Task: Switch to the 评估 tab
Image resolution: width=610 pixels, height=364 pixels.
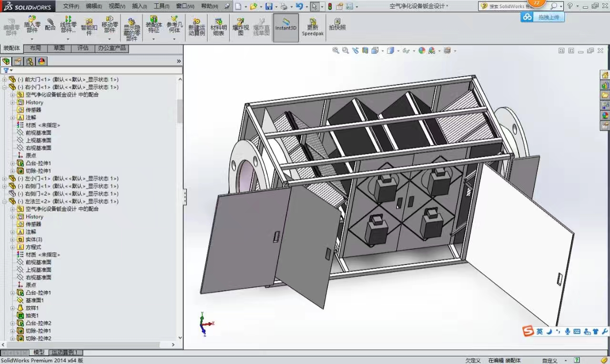Action: pyautogui.click(x=83, y=48)
